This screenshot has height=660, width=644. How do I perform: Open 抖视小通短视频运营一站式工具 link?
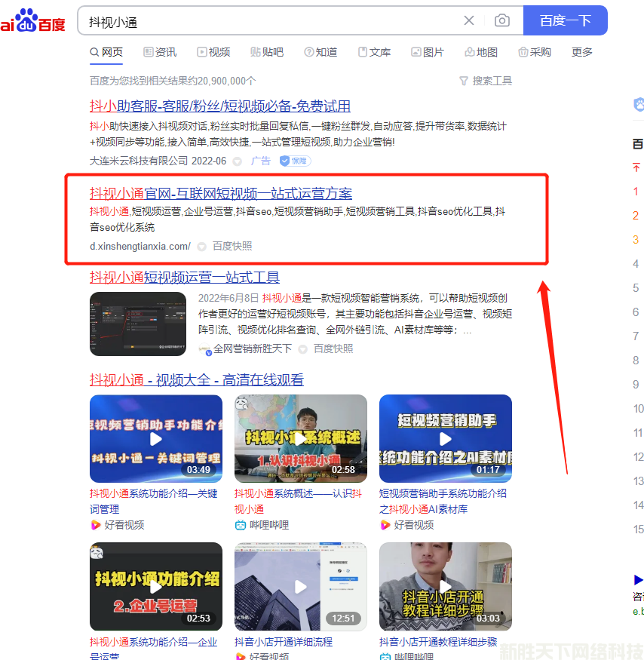pyautogui.click(x=185, y=278)
